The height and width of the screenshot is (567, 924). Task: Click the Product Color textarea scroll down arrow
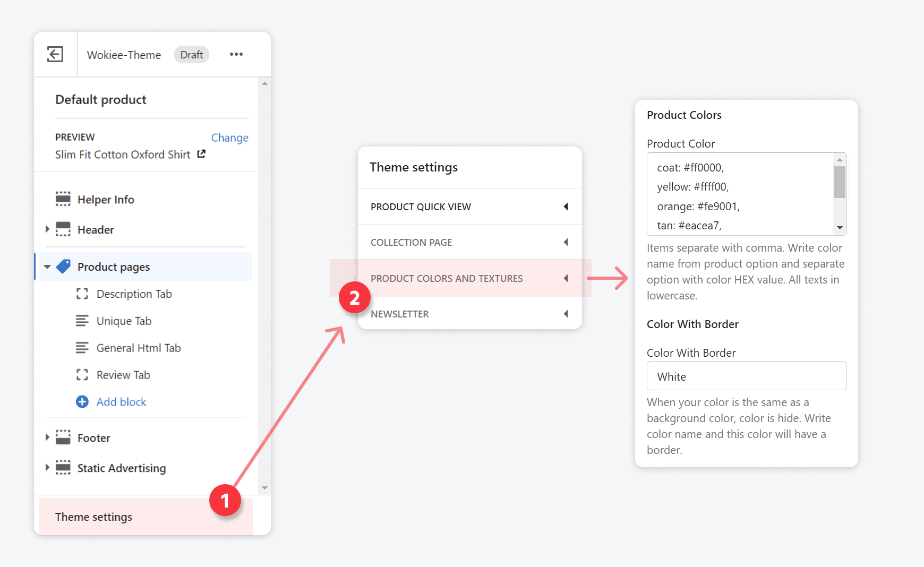tap(840, 228)
